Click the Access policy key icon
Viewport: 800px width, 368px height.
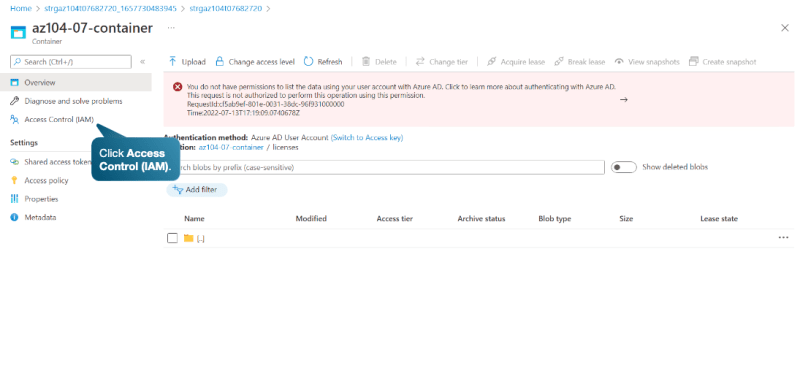pyautogui.click(x=14, y=180)
